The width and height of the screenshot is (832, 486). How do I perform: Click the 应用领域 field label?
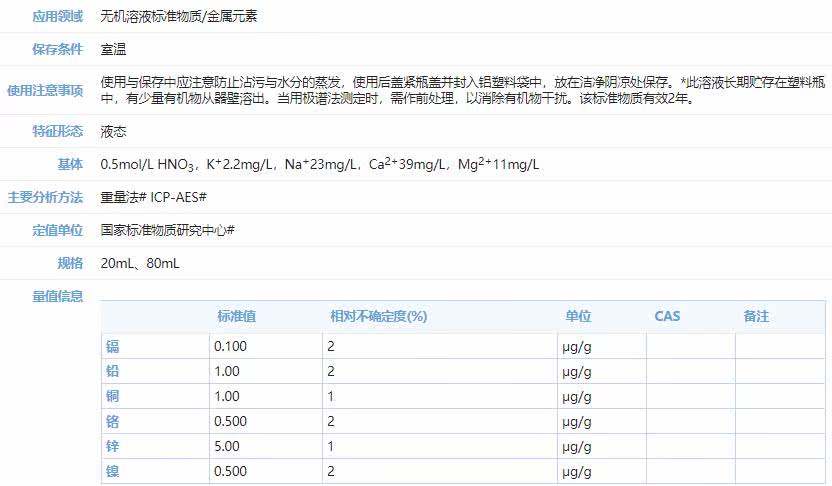57,16
